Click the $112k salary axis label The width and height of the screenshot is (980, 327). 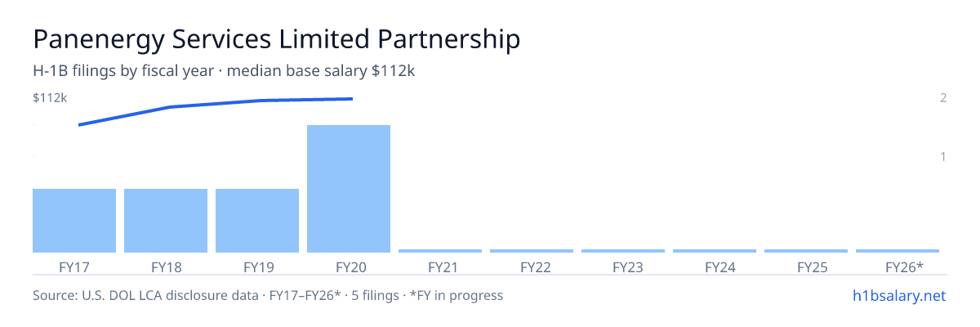50,98
